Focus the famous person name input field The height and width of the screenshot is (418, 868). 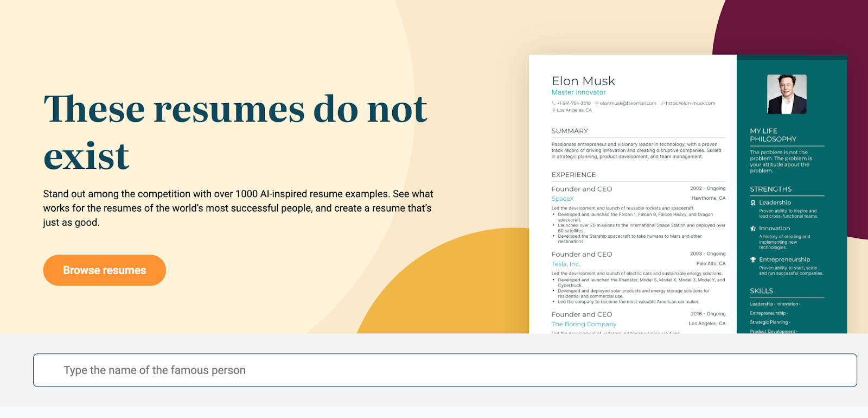(x=445, y=370)
